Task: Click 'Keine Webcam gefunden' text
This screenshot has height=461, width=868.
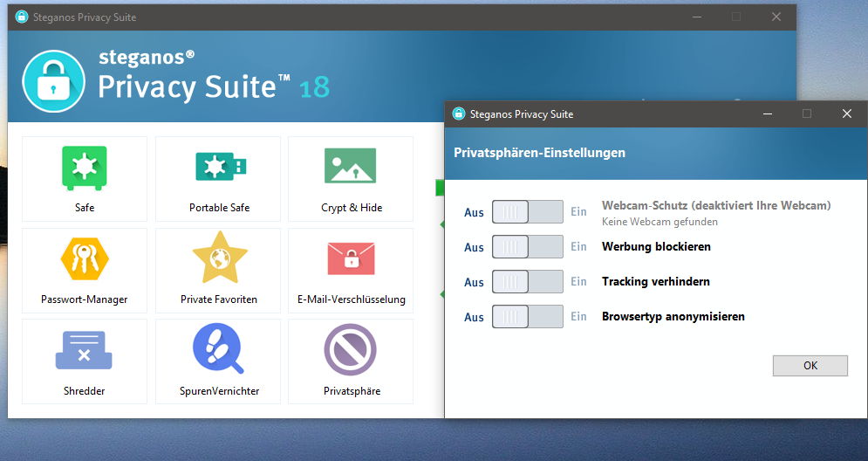Action: tap(660, 222)
